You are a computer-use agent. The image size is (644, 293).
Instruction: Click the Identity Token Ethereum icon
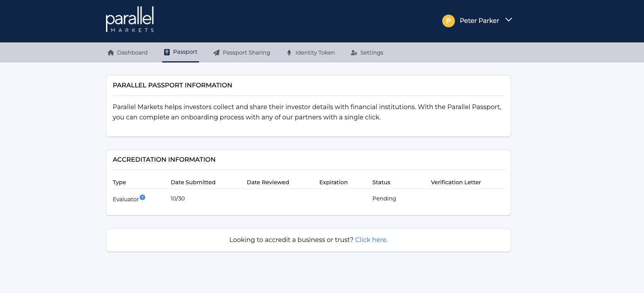(289, 53)
